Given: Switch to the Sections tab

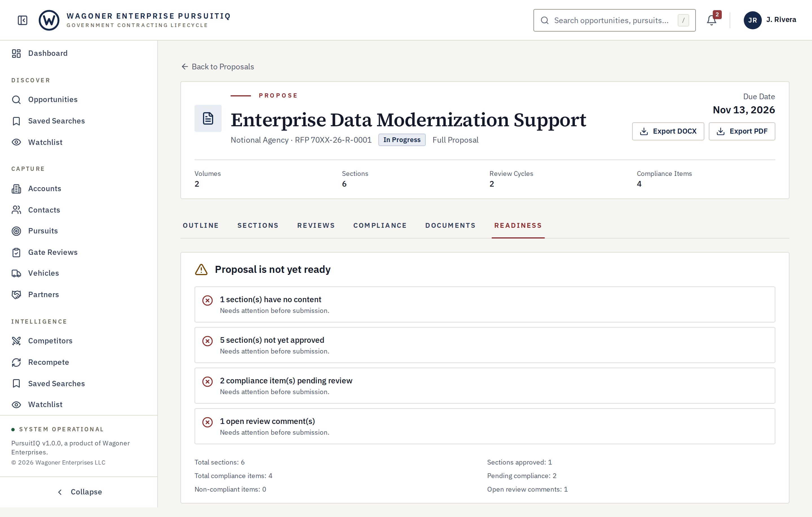Looking at the screenshot, I should coord(258,225).
